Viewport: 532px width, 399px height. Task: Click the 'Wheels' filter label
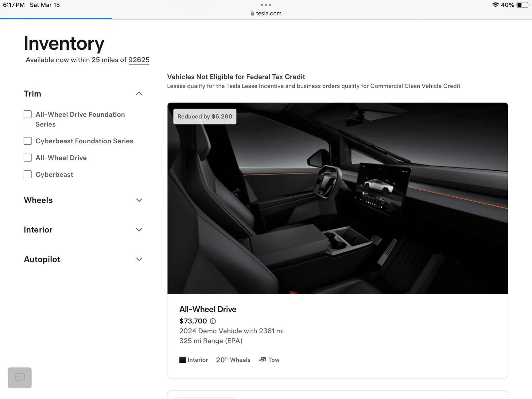click(38, 200)
